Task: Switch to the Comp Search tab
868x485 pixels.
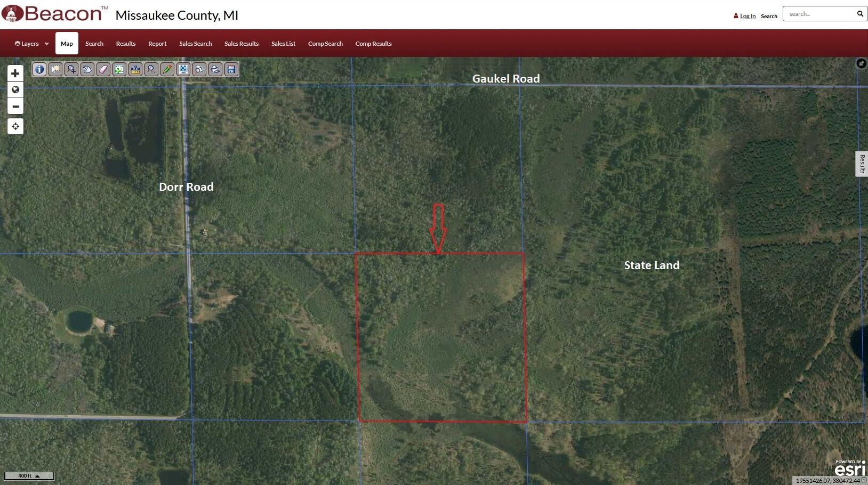Action: [x=325, y=43]
